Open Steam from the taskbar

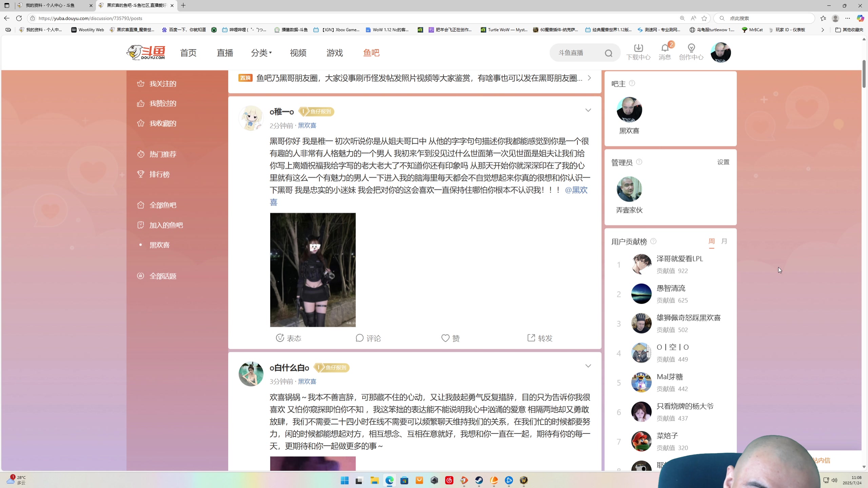click(479, 480)
